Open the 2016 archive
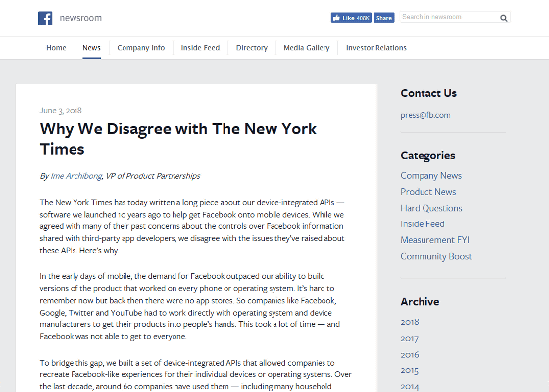549x392 pixels. tap(410, 355)
